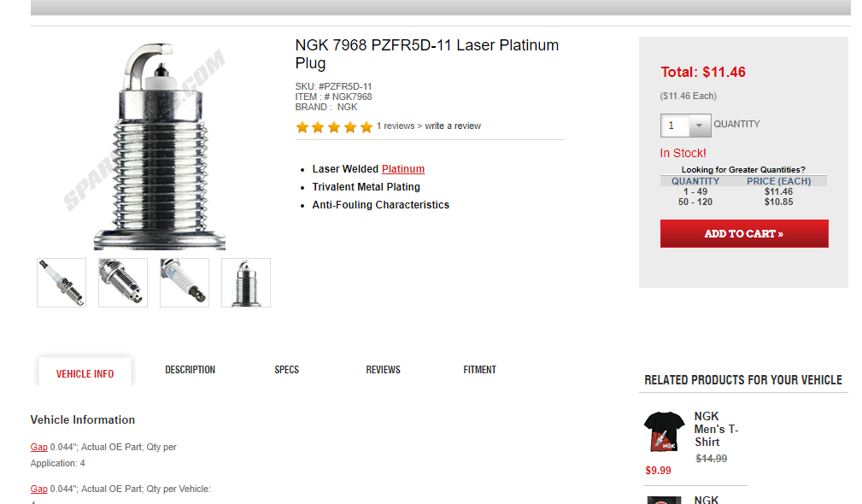Select the second spark plug thumbnail
This screenshot has width=862, height=504.
[x=123, y=283]
